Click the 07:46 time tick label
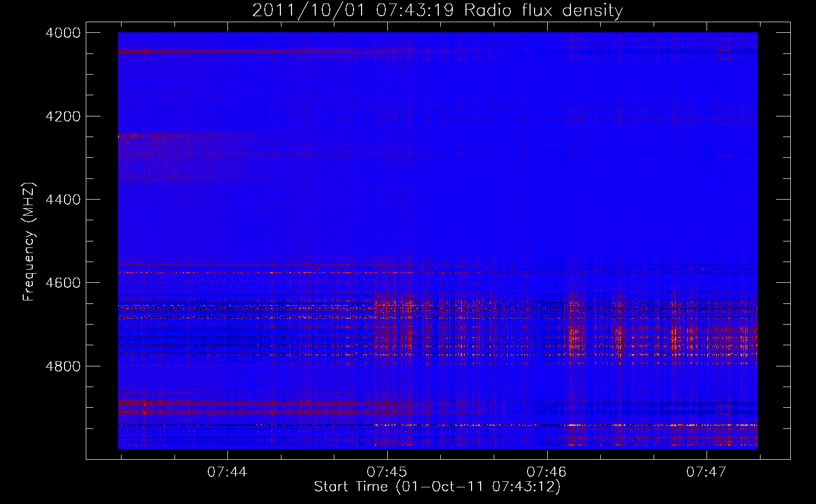Screen dimensions: 816x504 tap(547, 472)
